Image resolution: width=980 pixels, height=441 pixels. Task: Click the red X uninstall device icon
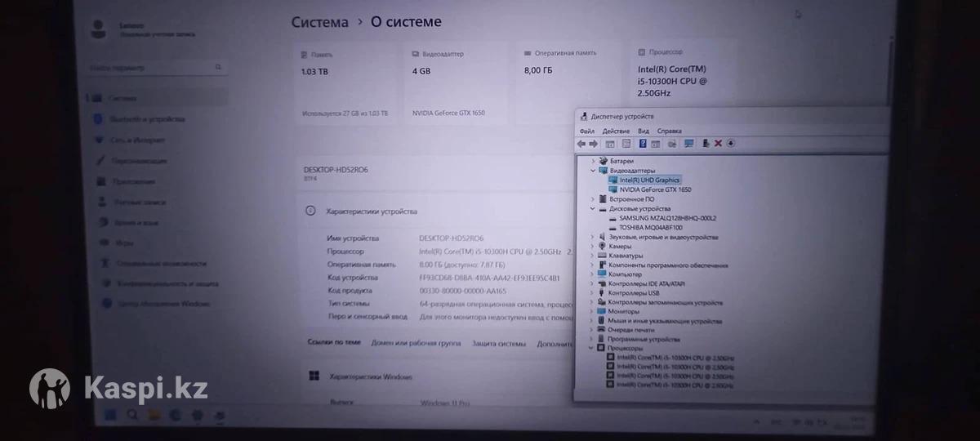(718, 144)
